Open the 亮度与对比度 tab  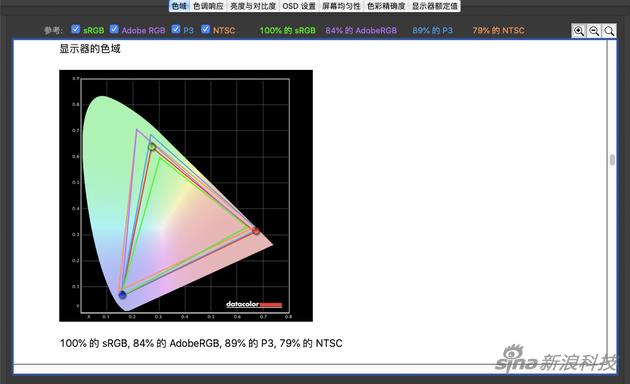click(x=253, y=6)
